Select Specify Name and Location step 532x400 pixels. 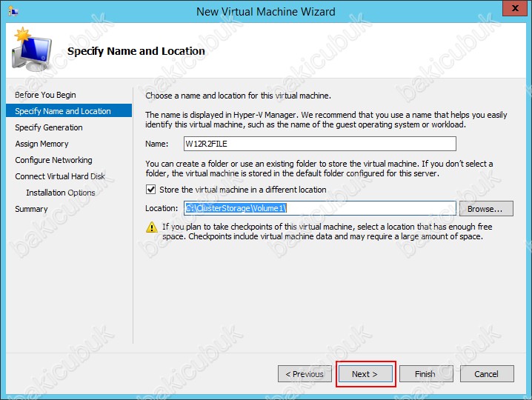(69, 111)
